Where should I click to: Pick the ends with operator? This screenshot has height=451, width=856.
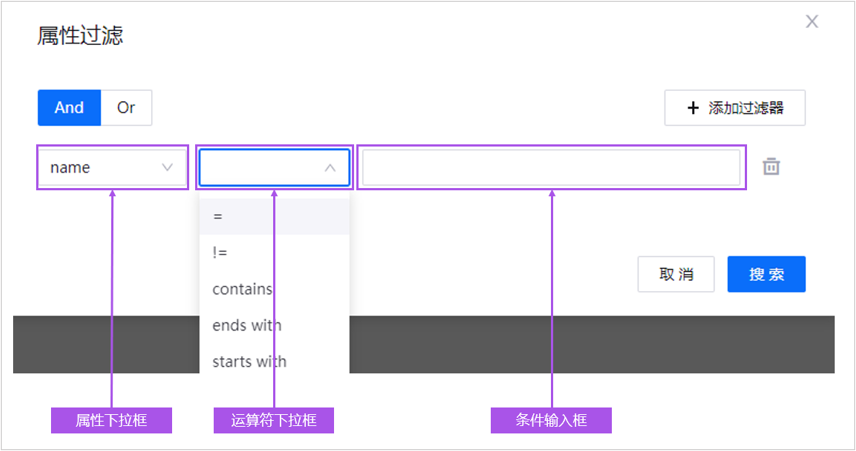pyautogui.click(x=247, y=325)
